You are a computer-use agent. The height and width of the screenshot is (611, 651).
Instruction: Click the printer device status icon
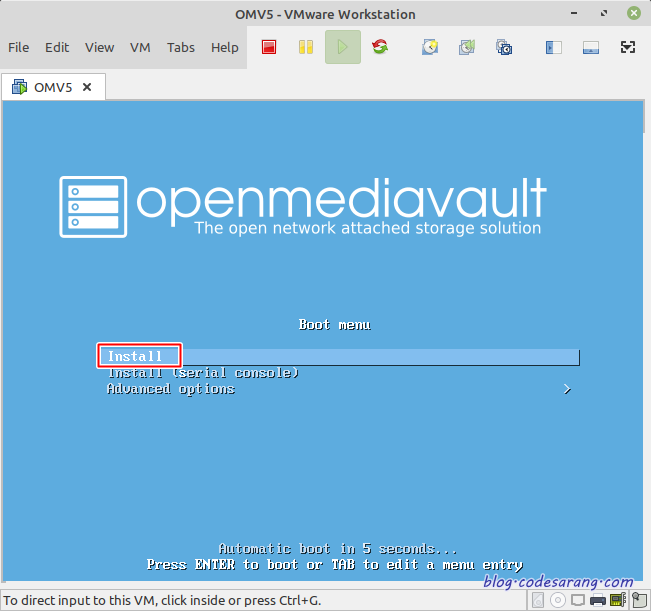point(598,600)
